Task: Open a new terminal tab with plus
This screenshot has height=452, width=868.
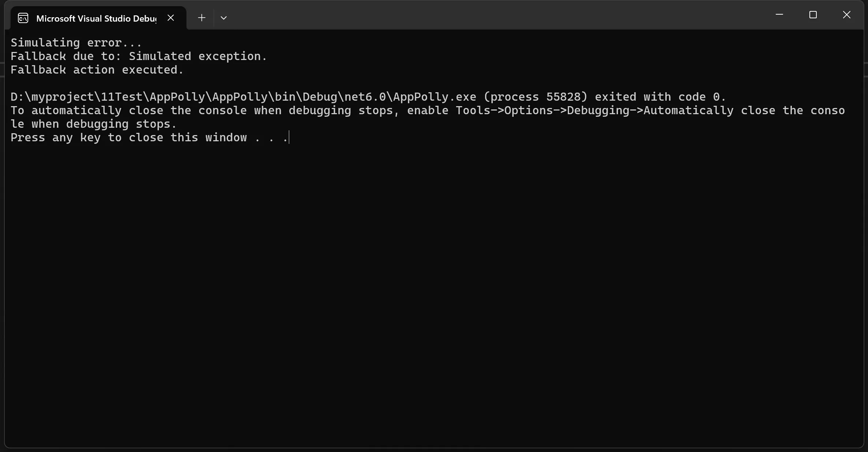Action: (202, 18)
